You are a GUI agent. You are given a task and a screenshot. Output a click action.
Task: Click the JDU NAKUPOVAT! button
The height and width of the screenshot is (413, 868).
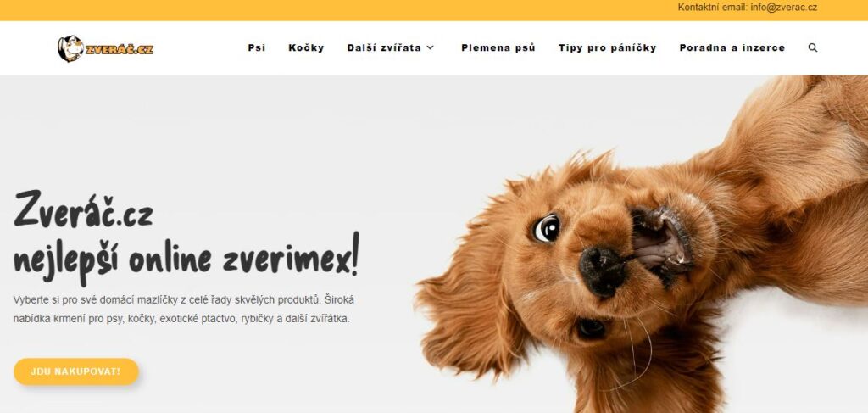pos(75,371)
